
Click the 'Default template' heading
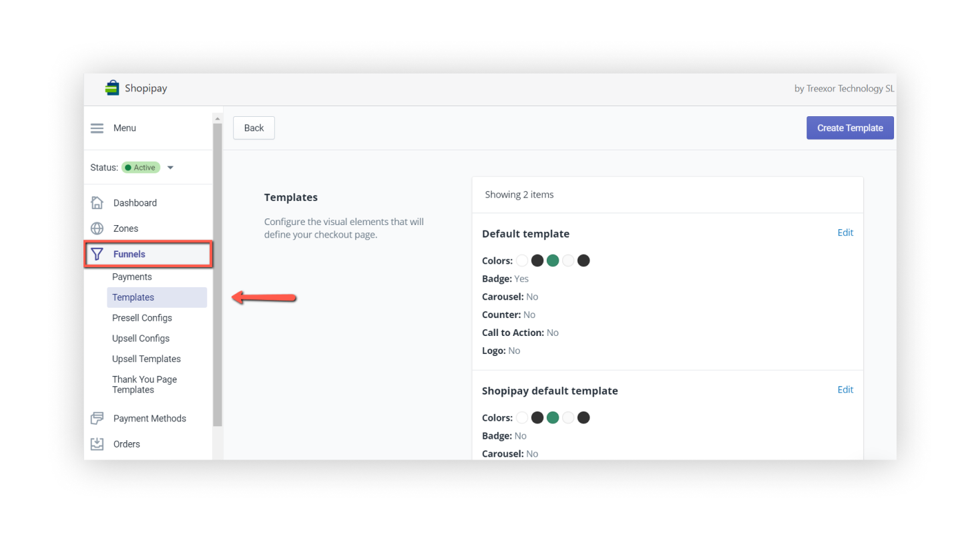525,234
